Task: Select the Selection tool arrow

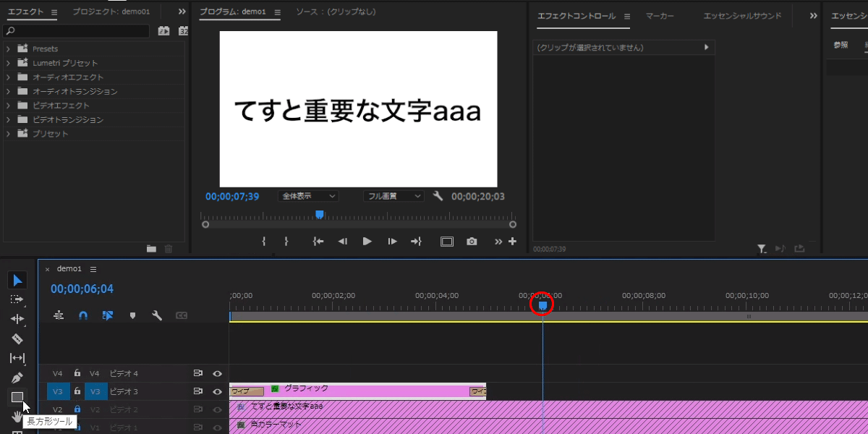Action: [x=17, y=280]
